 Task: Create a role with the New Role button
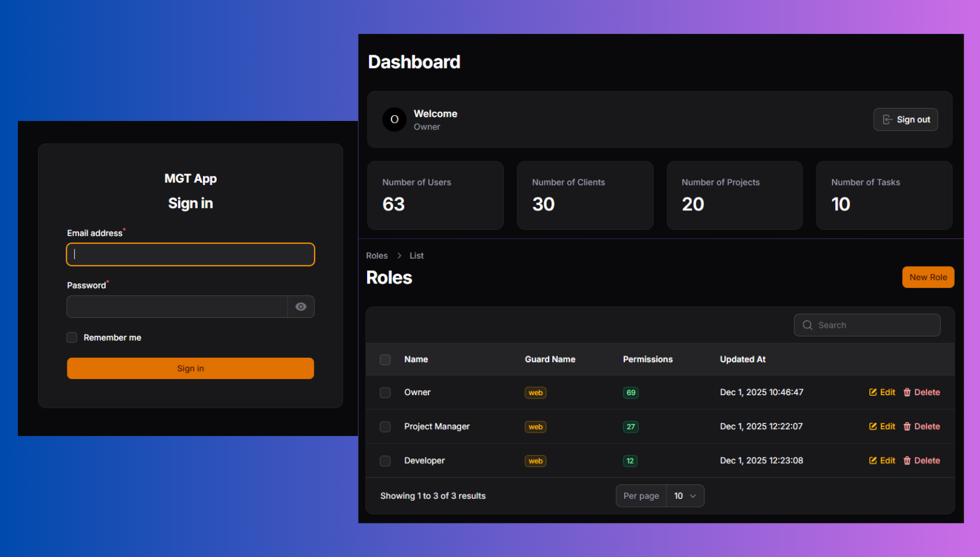(x=928, y=277)
